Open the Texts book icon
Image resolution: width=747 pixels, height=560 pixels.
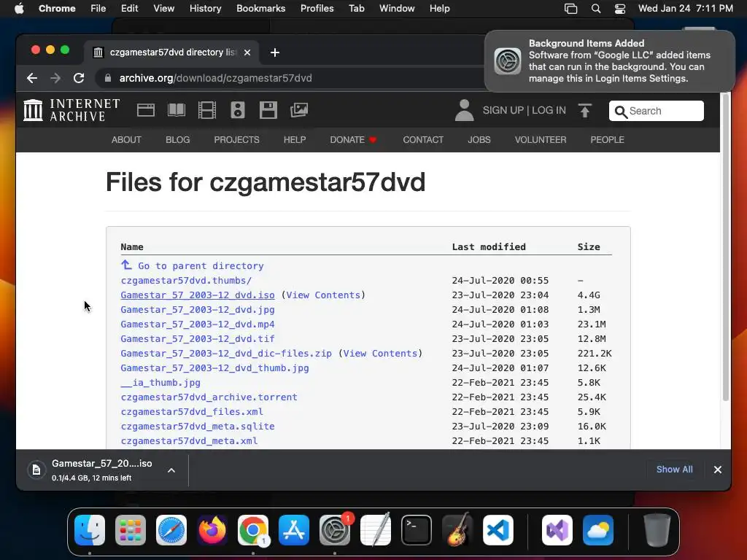click(x=177, y=110)
